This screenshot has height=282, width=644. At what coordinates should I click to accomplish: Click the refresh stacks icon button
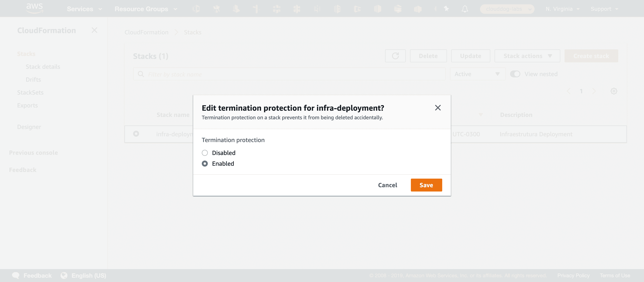pos(395,56)
